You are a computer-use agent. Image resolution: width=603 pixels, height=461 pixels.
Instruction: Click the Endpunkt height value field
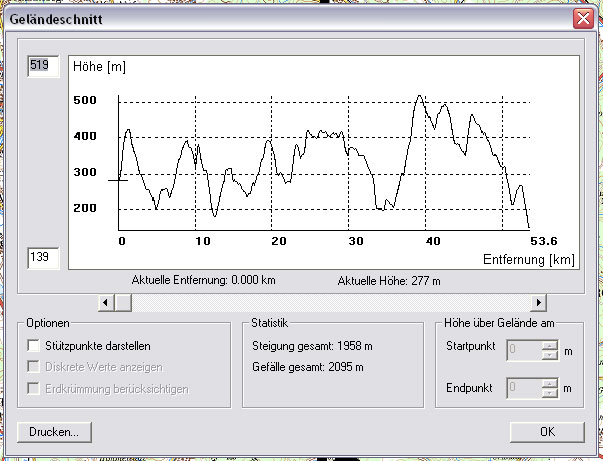[522, 386]
